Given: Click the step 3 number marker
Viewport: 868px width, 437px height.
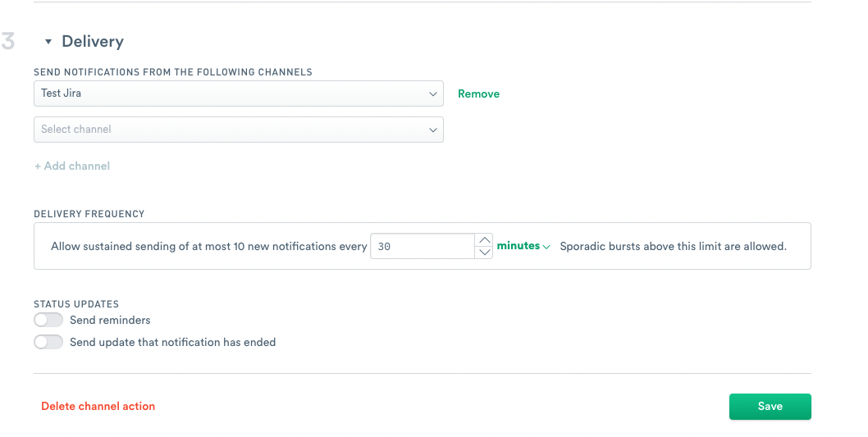Looking at the screenshot, I should [7, 42].
